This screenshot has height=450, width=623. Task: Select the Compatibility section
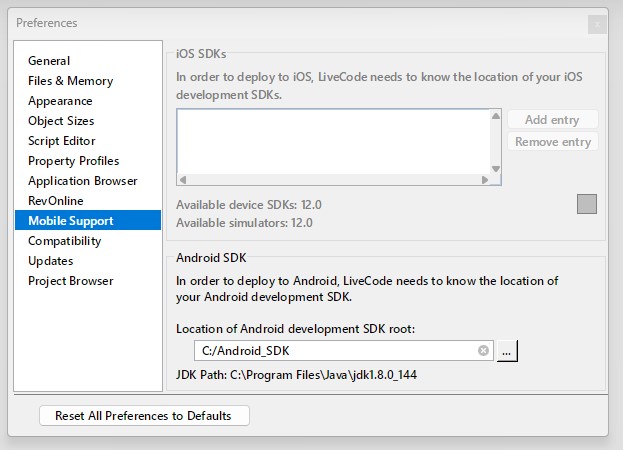click(x=64, y=241)
